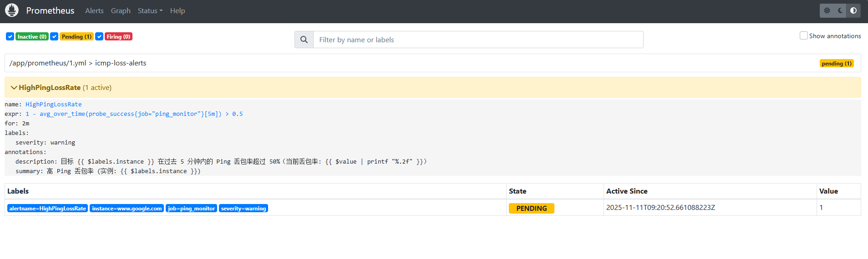
Task: Click the summary annotation line
Action: click(x=108, y=171)
